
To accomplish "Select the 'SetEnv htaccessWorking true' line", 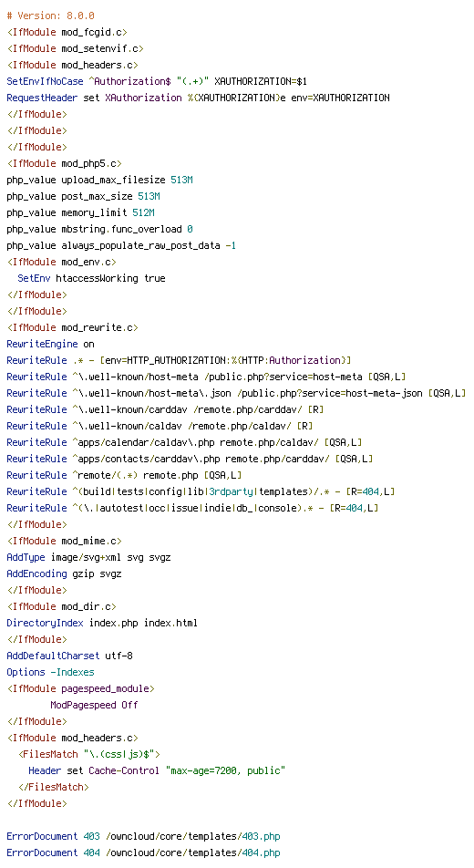I will (91, 278).
